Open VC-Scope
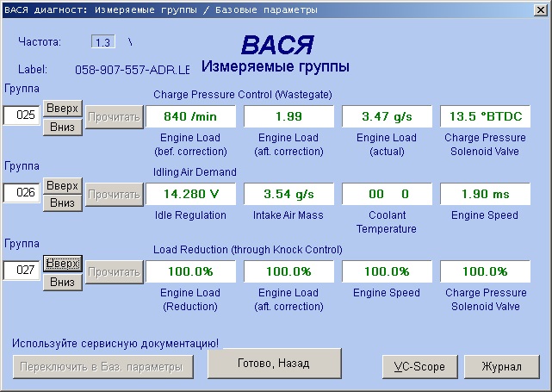The height and width of the screenshot is (392, 552). 420,367
